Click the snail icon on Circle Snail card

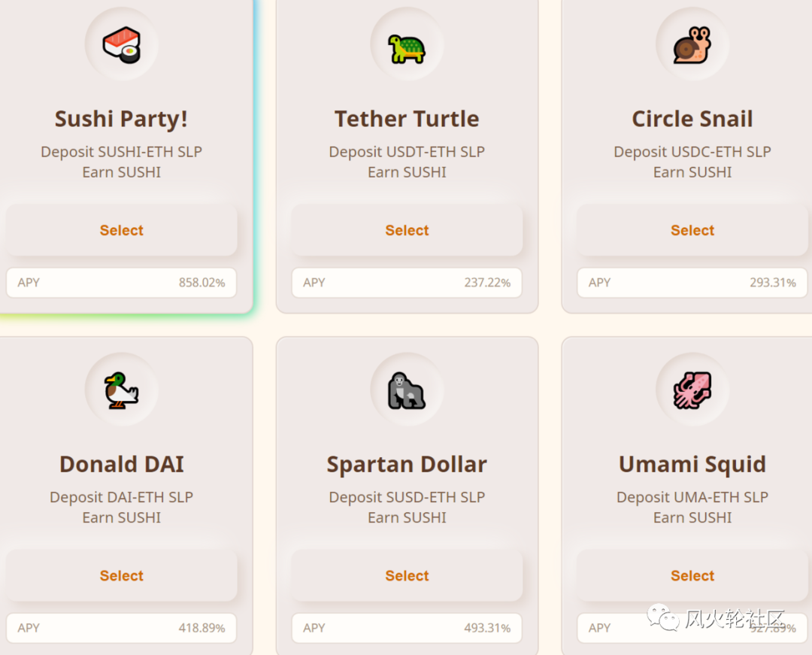point(692,45)
